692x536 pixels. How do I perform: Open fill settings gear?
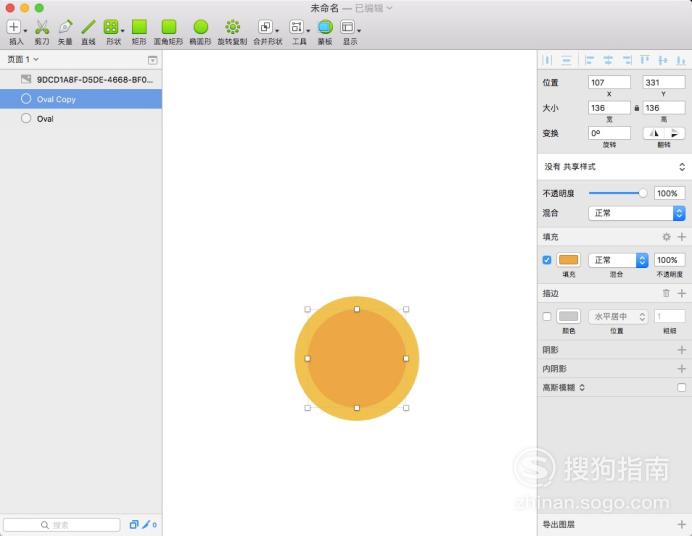(x=666, y=237)
